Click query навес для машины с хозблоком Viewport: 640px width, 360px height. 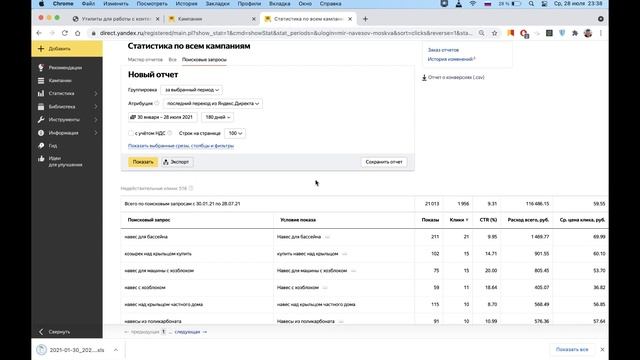coord(159,271)
